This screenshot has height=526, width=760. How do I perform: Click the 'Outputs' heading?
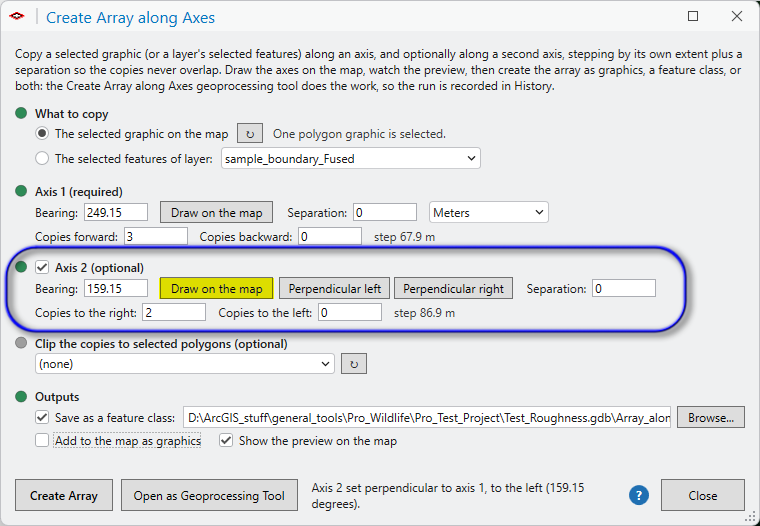coord(57,397)
